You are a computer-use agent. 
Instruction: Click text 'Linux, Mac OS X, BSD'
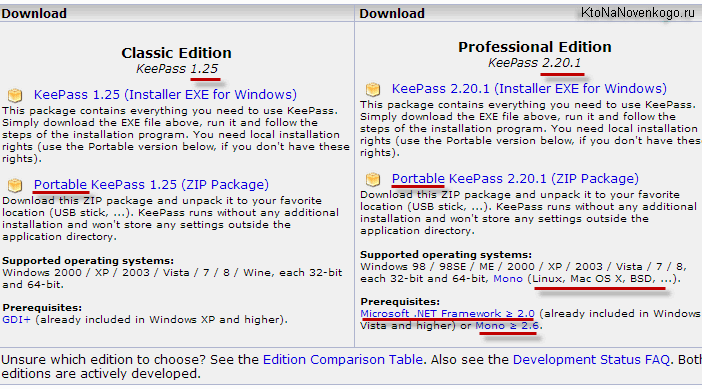(x=593, y=279)
